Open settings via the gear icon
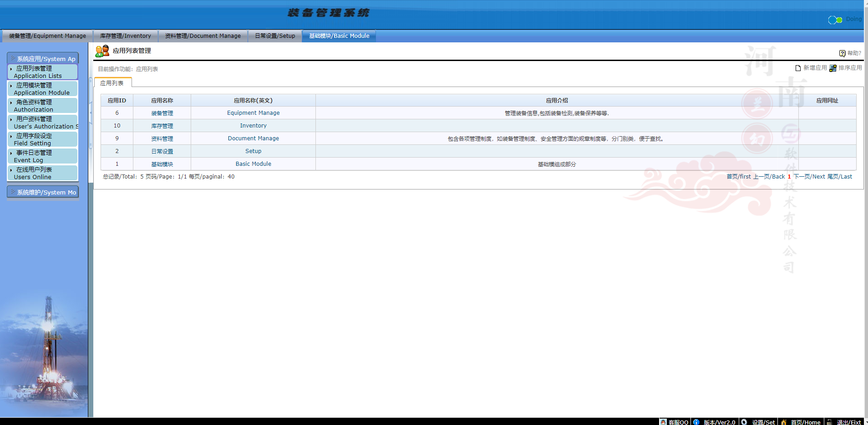This screenshot has height=425, width=868. pos(744,422)
